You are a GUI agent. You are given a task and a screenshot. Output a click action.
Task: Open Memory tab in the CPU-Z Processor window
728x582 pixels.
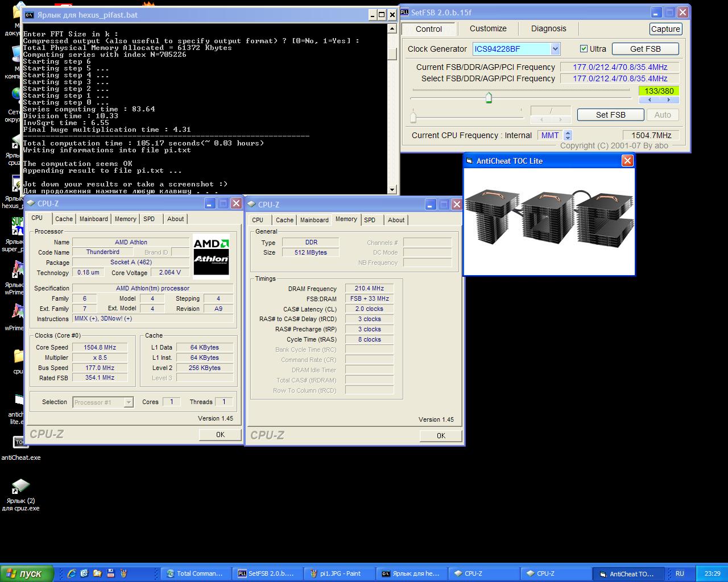125,219
